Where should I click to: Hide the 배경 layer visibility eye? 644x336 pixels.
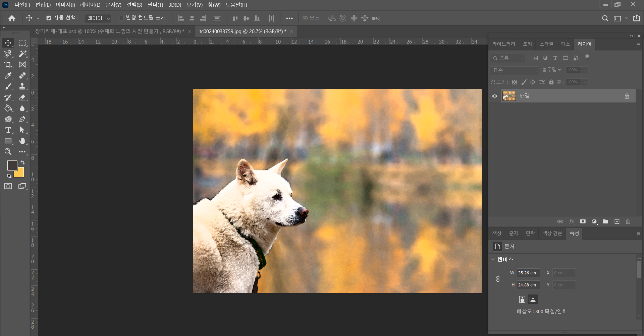coord(494,96)
